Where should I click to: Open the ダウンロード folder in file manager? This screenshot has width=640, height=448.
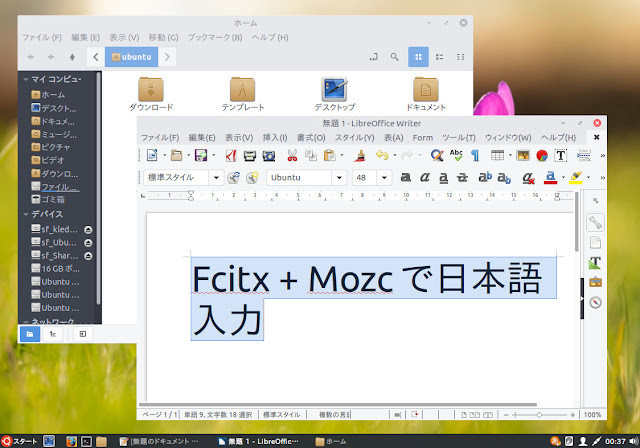(151, 94)
